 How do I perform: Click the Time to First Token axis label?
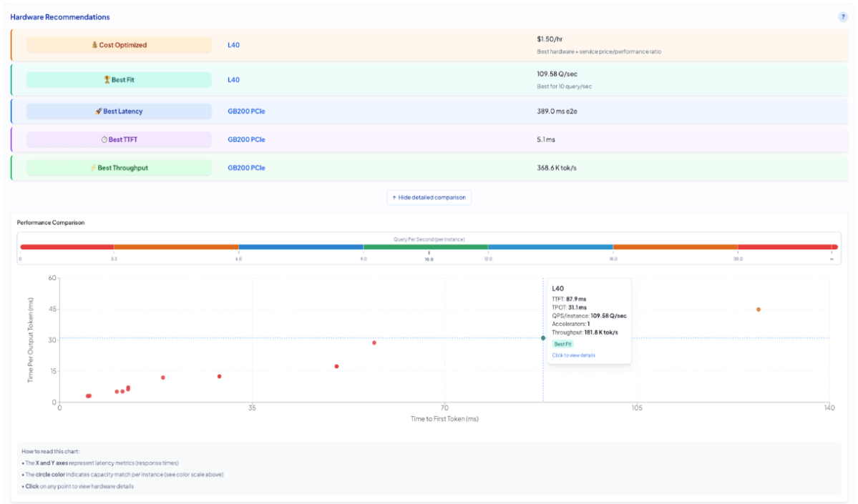[x=444, y=419]
